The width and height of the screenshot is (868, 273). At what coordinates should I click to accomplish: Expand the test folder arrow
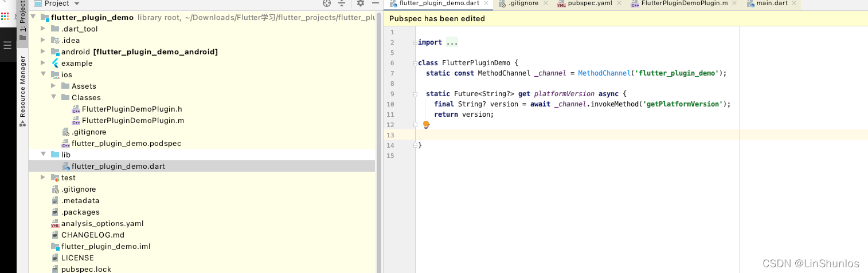coord(43,177)
